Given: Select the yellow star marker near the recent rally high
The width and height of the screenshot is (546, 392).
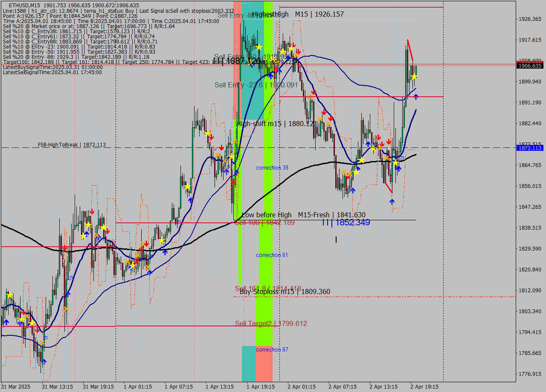Looking at the screenshot, I should pos(415,77).
